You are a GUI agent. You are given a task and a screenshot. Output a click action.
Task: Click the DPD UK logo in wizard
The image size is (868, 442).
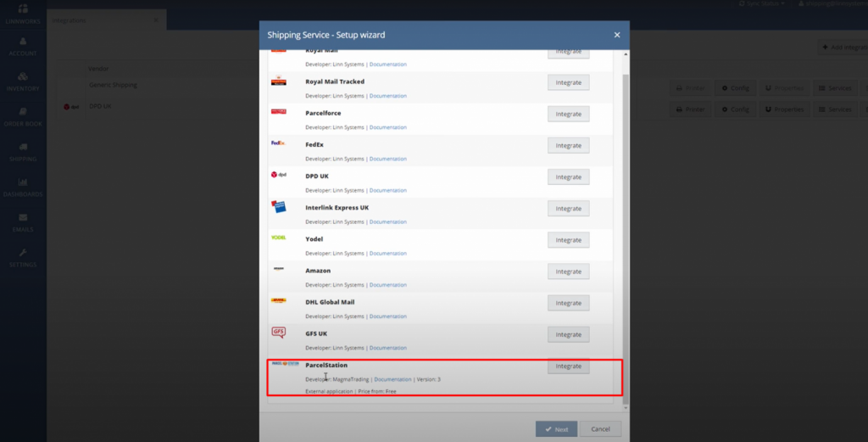[x=278, y=175]
